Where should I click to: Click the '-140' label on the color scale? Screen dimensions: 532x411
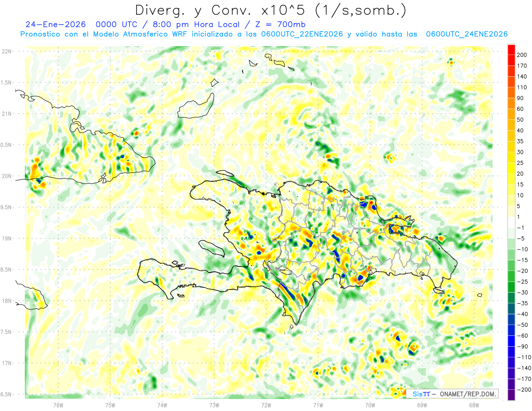click(x=525, y=368)
